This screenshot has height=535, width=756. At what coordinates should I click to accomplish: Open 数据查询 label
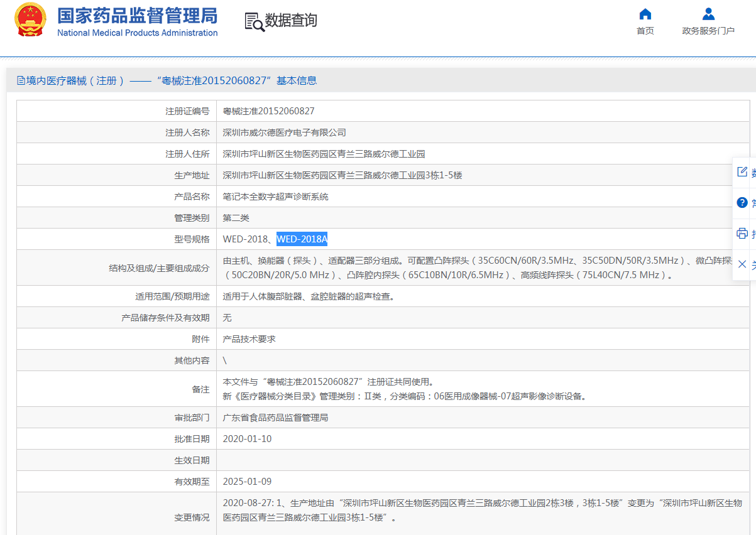pos(291,20)
